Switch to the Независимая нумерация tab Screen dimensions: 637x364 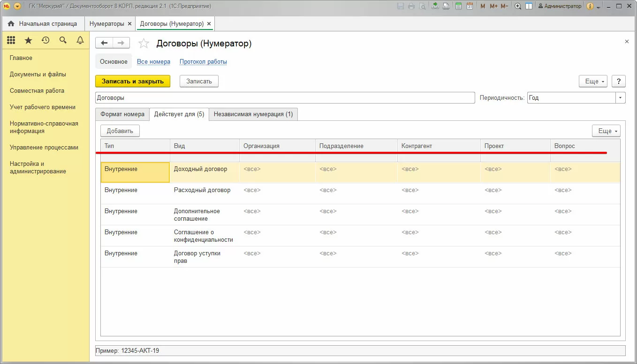253,114
